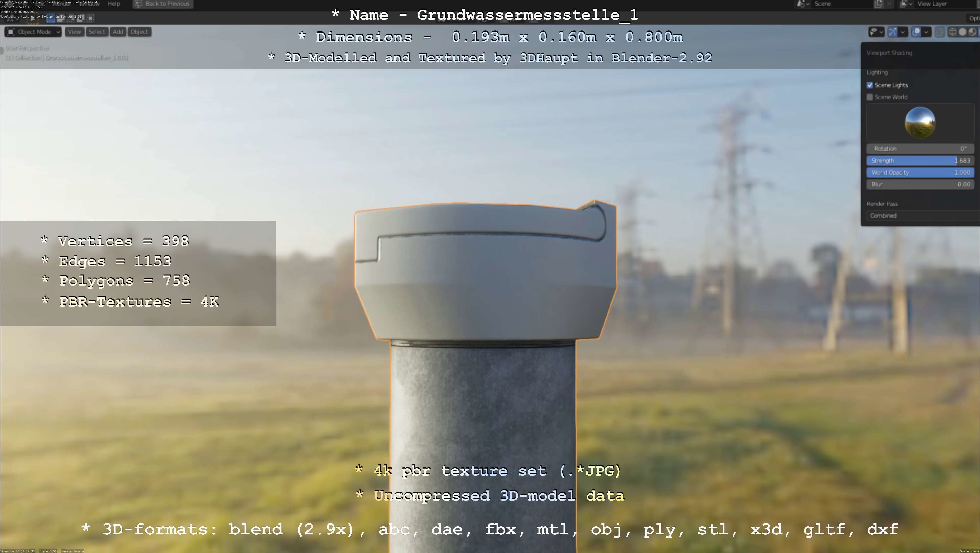Click the New Scene copy icon
Image resolution: width=980 pixels, height=553 pixels.
pyautogui.click(x=878, y=4)
